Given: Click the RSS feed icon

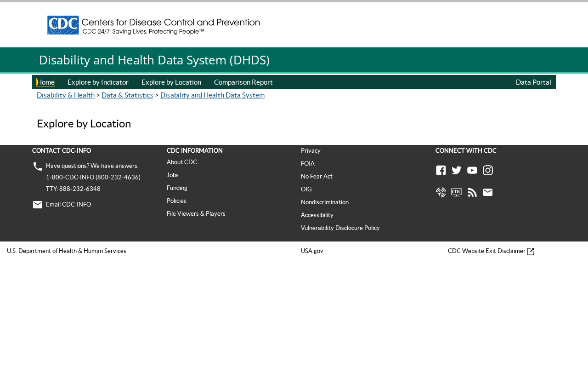Looking at the screenshot, I should (x=472, y=192).
